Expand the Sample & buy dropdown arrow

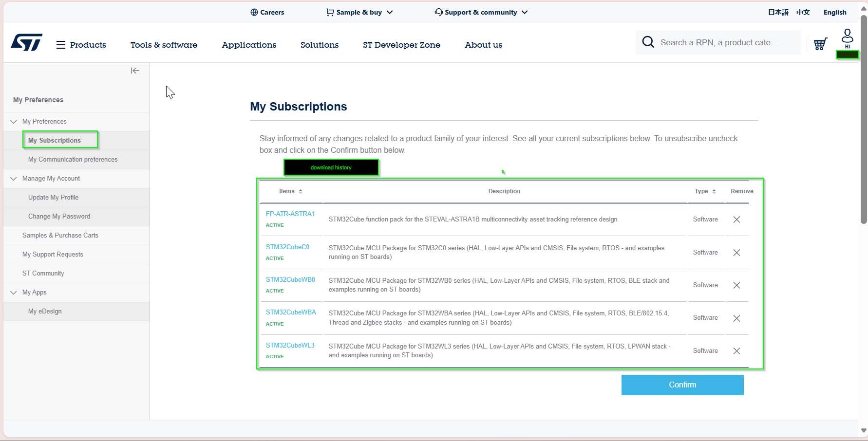click(390, 12)
